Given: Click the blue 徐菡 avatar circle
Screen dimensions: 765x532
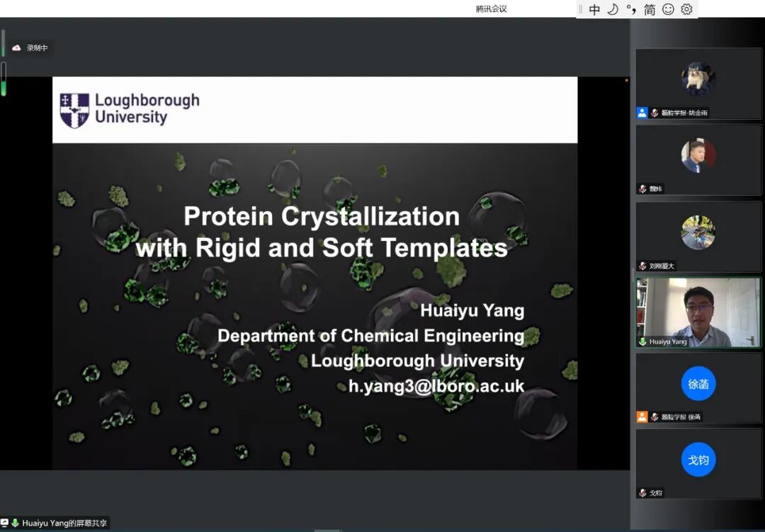Looking at the screenshot, I should coord(698,384).
